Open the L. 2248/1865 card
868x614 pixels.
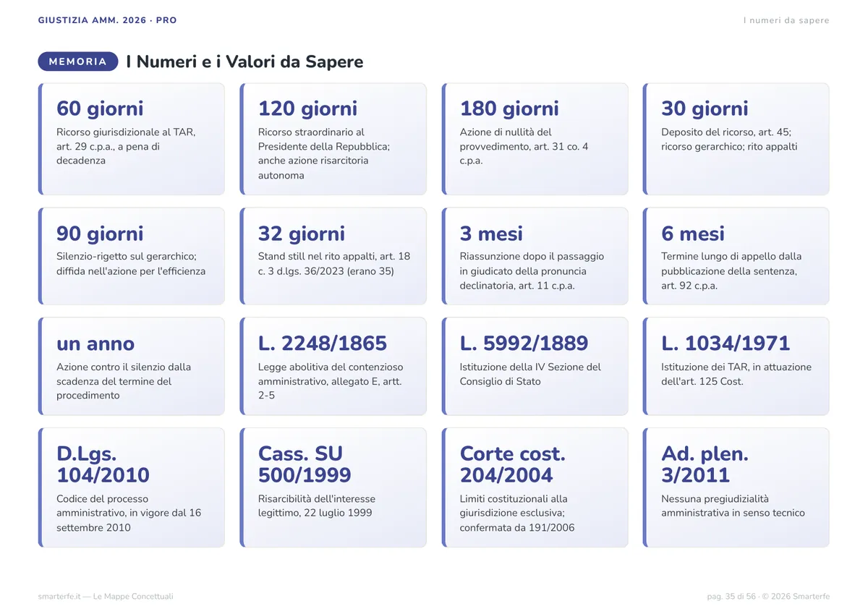[333, 367]
